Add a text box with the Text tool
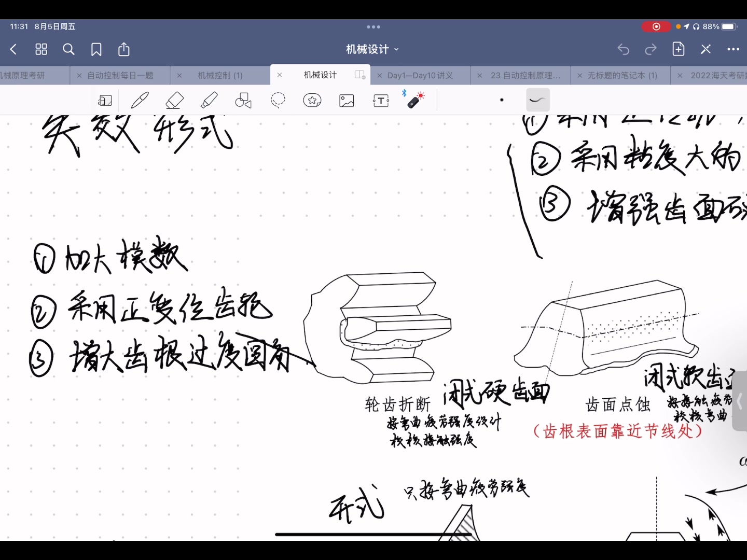747x560 pixels. [381, 100]
